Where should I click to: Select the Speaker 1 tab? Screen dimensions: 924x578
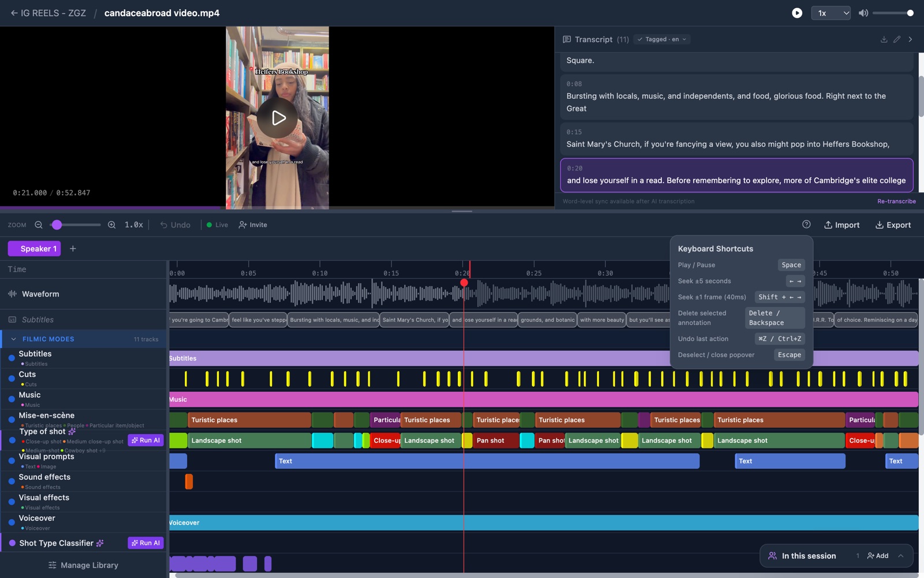(34, 249)
